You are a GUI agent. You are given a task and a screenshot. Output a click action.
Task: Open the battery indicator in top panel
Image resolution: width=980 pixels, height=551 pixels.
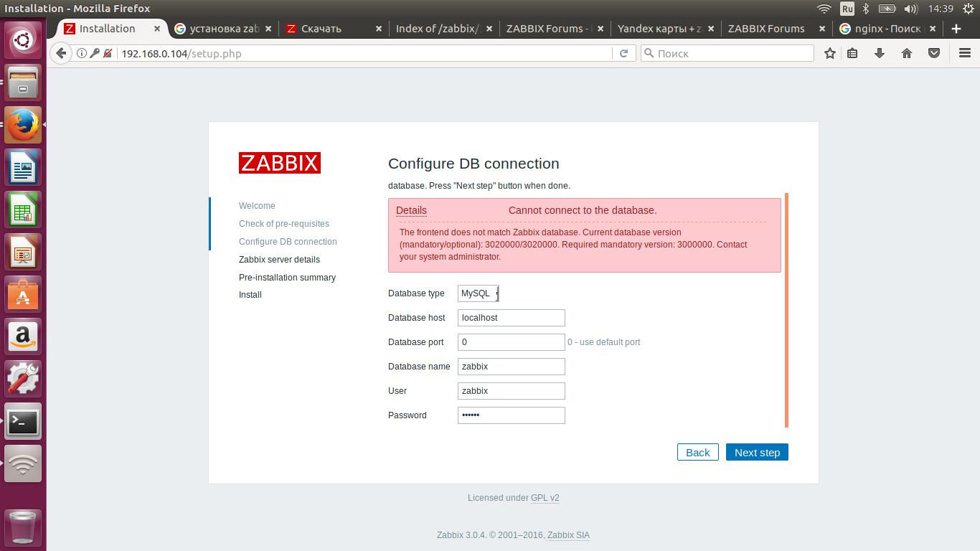pyautogui.click(x=887, y=9)
